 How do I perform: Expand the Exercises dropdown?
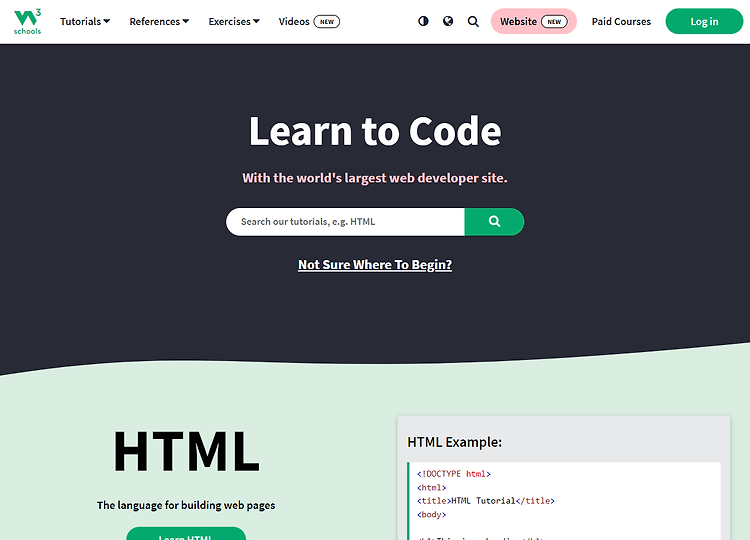[x=234, y=22]
